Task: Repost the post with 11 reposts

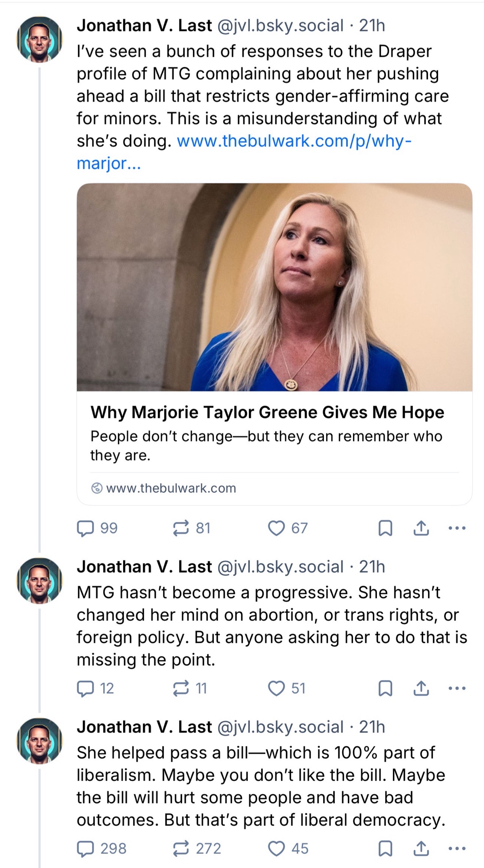Action: tap(181, 688)
